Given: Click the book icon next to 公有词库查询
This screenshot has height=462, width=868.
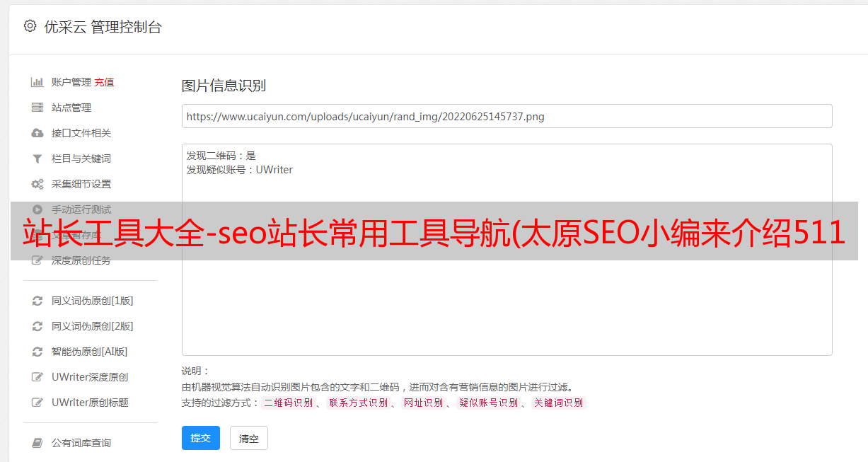Looking at the screenshot, I should [37, 443].
